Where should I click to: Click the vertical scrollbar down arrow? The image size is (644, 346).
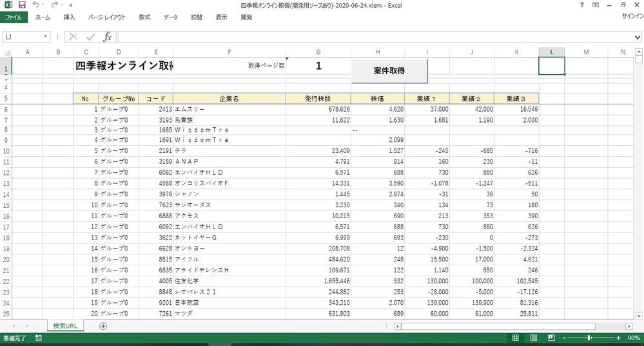[639, 316]
